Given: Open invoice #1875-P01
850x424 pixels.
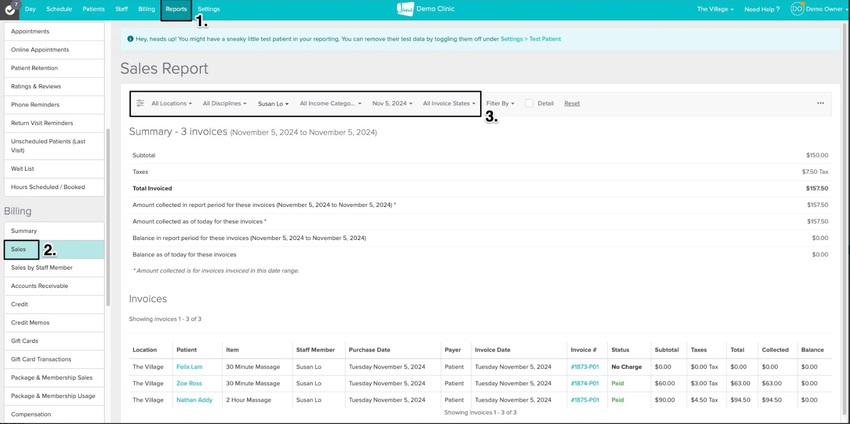Looking at the screenshot, I should pyautogui.click(x=585, y=400).
